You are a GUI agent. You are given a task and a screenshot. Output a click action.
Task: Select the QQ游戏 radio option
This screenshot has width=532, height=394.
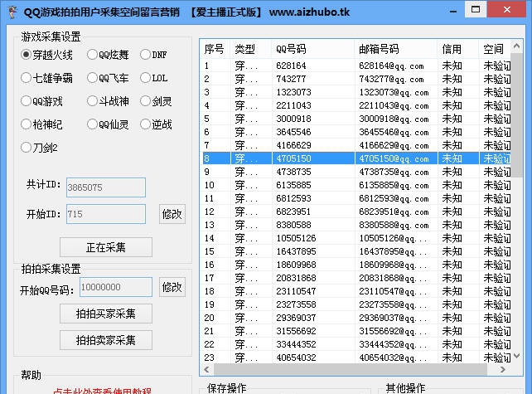[41, 101]
